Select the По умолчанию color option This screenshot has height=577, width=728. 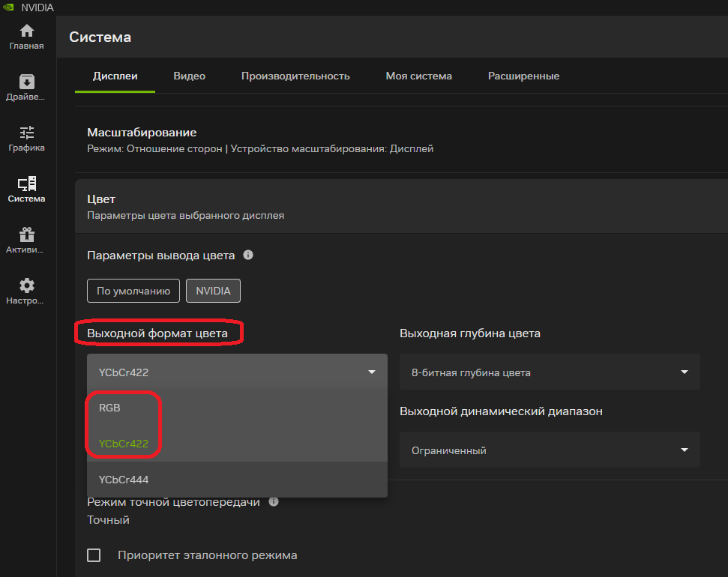pyautogui.click(x=133, y=291)
